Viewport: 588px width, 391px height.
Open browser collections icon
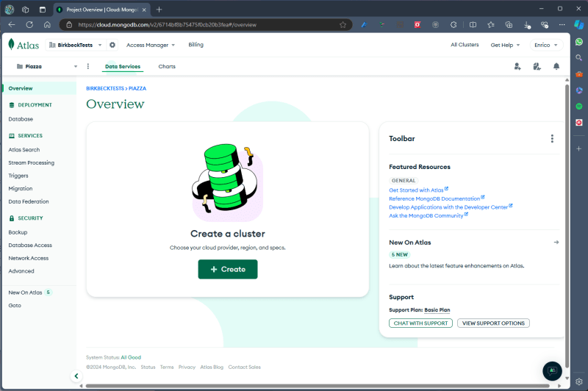click(x=509, y=25)
